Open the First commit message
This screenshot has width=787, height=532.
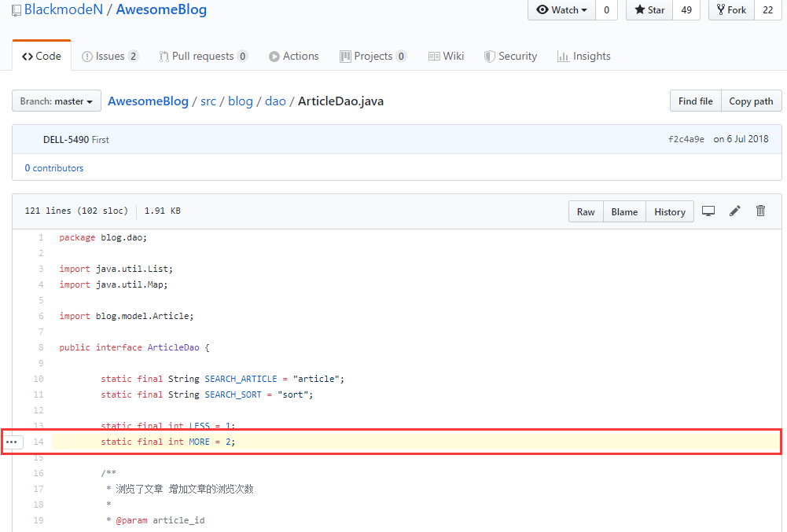point(101,140)
